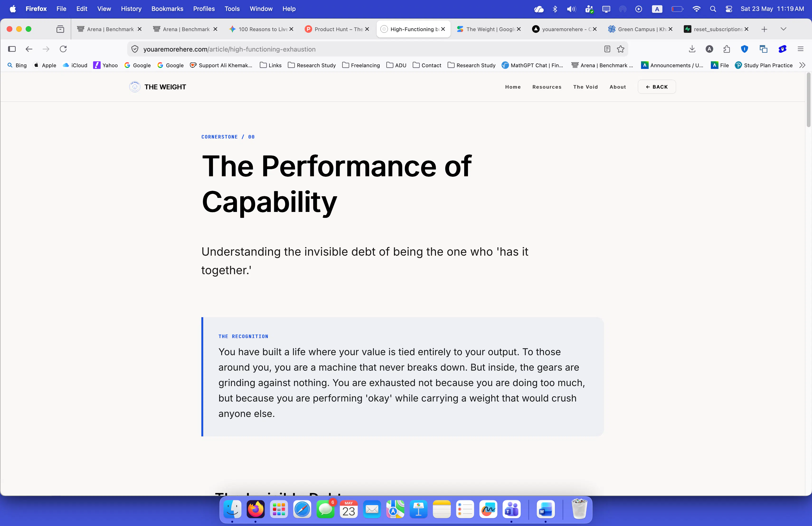The width and height of the screenshot is (812, 526).
Task: Click the Firefox back arrow
Action: (x=29, y=49)
